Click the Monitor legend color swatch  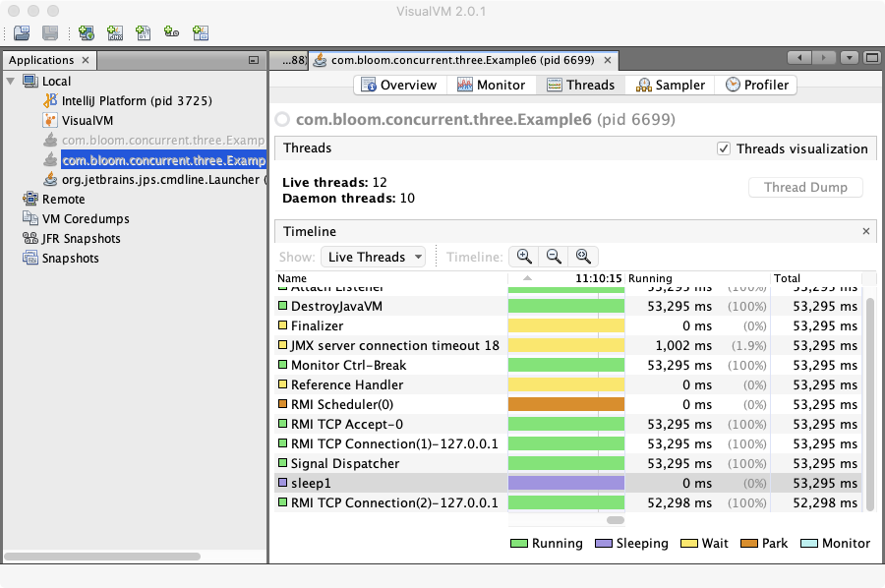coord(809,544)
